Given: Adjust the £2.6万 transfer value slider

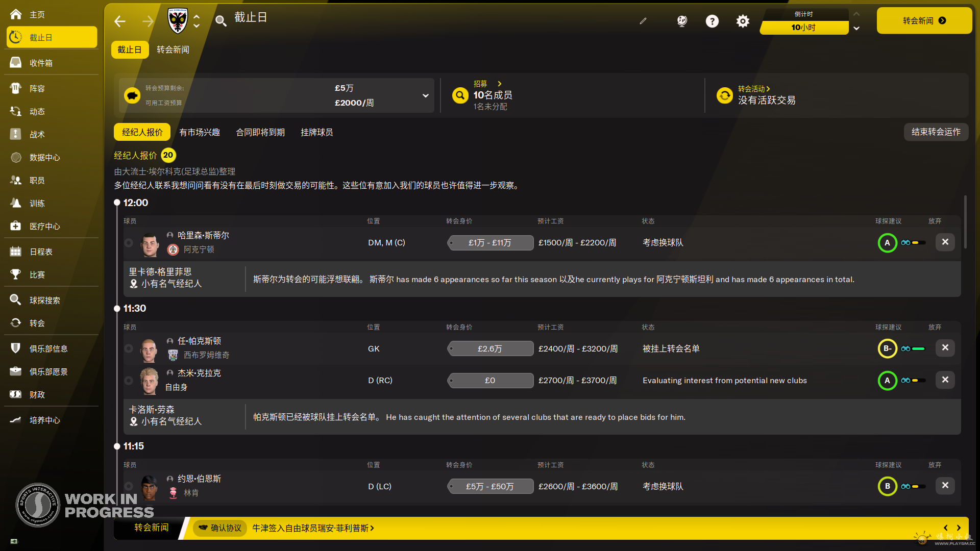Looking at the screenshot, I should (x=490, y=348).
